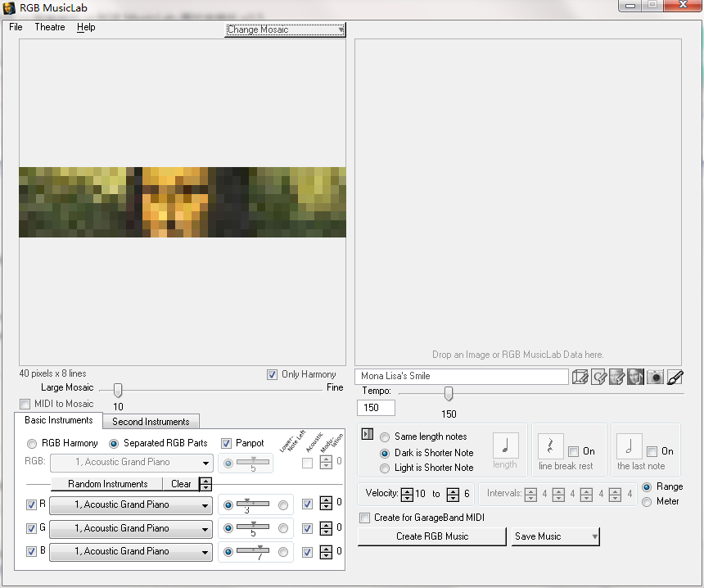Open the Save Music dropdown
The image size is (704, 588).
pyautogui.click(x=555, y=536)
